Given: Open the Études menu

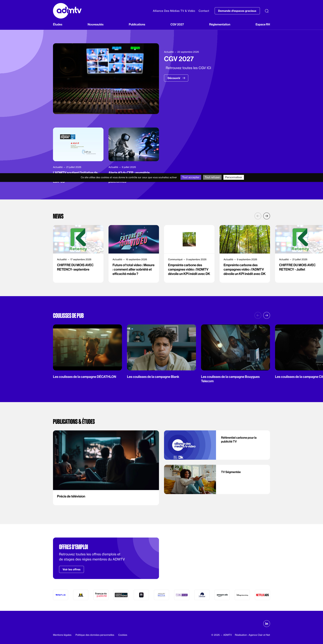Looking at the screenshot, I should coord(58,24).
